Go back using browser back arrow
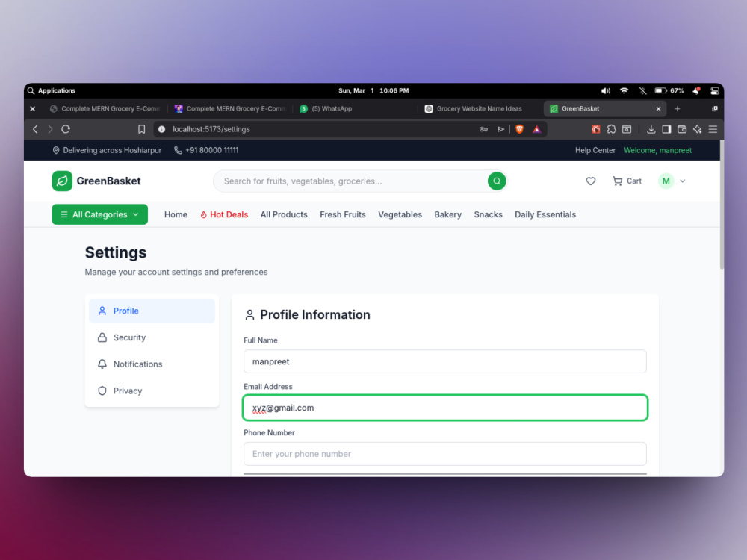Image resolution: width=747 pixels, height=560 pixels. 35,129
